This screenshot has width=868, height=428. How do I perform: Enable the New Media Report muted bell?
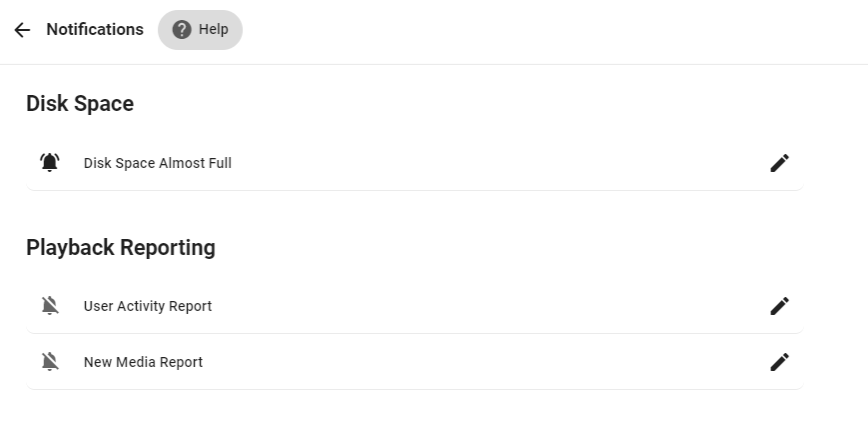[x=50, y=362]
